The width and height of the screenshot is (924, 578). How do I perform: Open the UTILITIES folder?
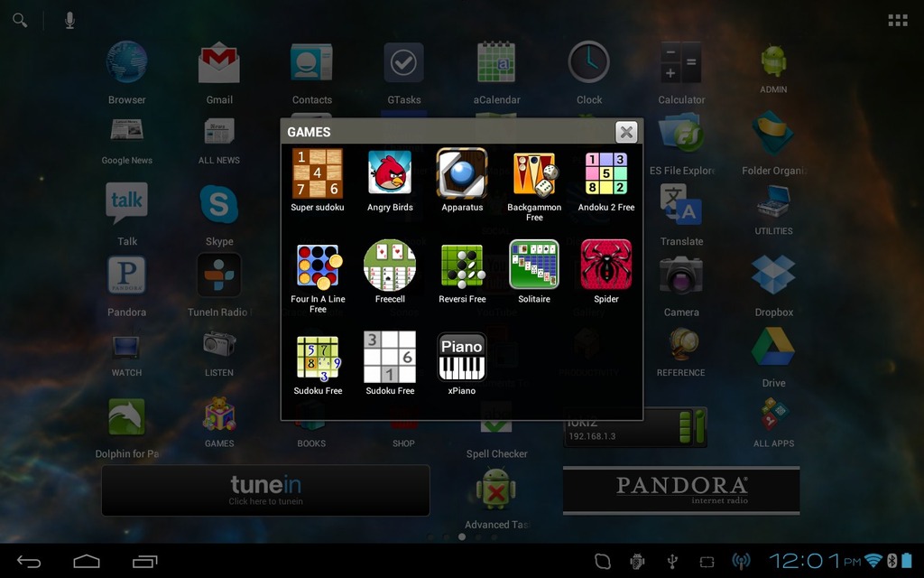pyautogui.click(x=773, y=201)
